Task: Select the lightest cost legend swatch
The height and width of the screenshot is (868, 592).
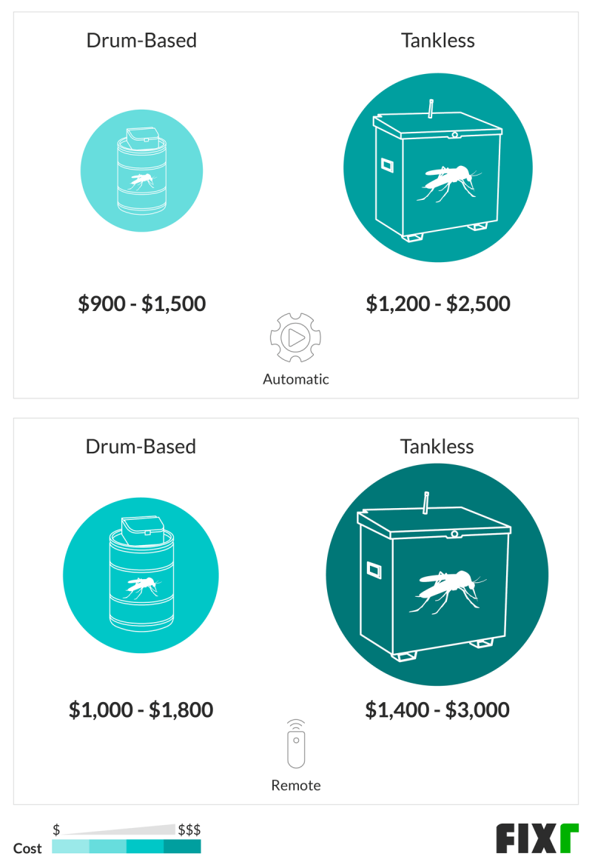Action: (70, 847)
